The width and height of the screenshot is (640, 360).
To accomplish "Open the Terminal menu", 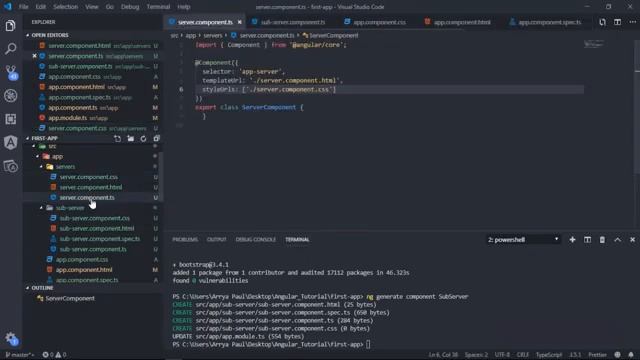I will tap(158, 7).
